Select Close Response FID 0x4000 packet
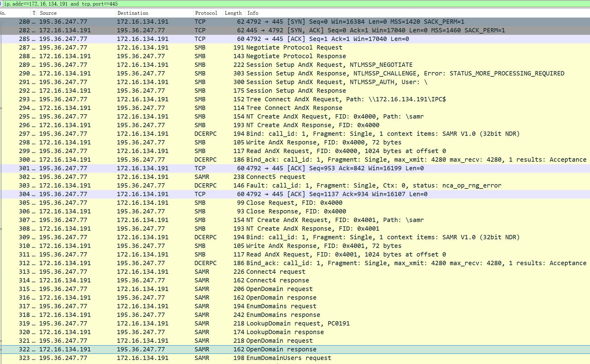Viewport: 590px width, 364px height. (x=295, y=211)
